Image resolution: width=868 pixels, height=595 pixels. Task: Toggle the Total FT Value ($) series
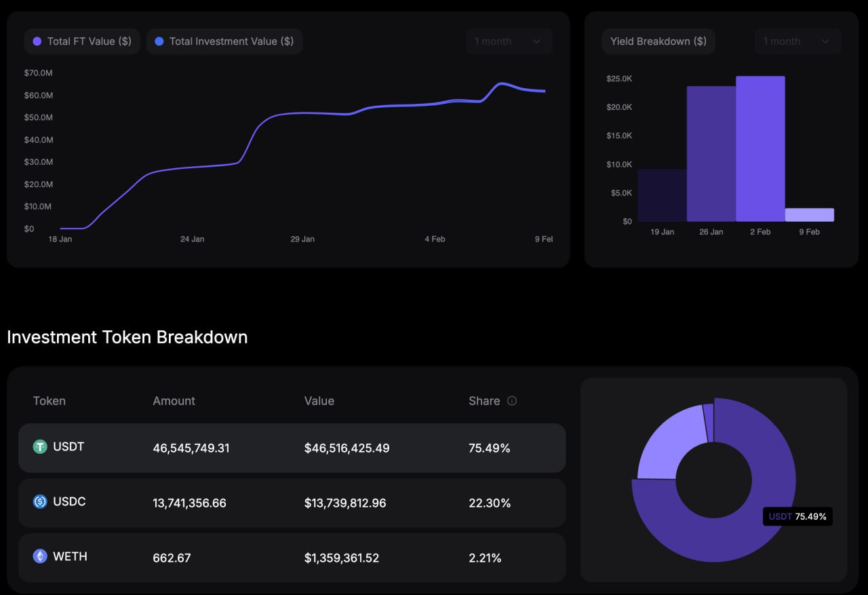pos(82,41)
